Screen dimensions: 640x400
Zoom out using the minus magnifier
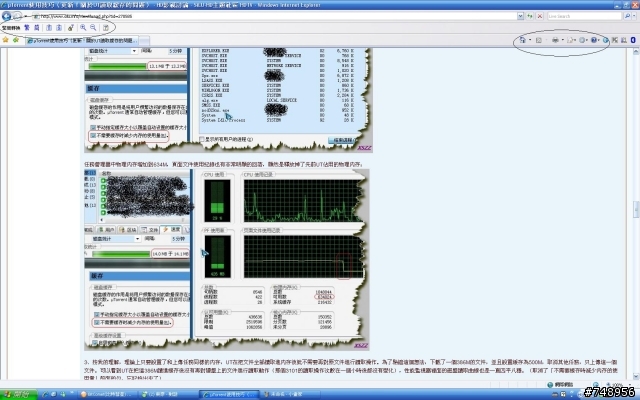pyautogui.click(x=93, y=28)
